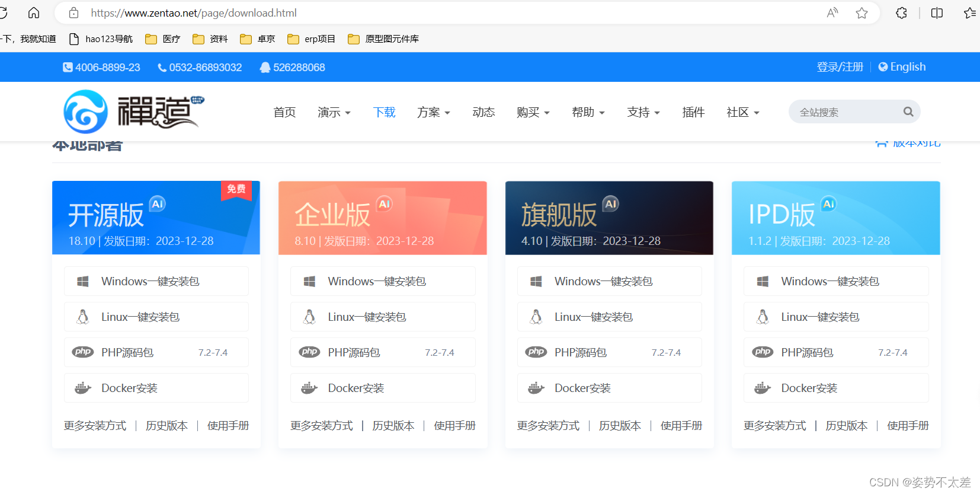
Task: Open 使用手册 under 旗舰版
Action: [x=681, y=426]
